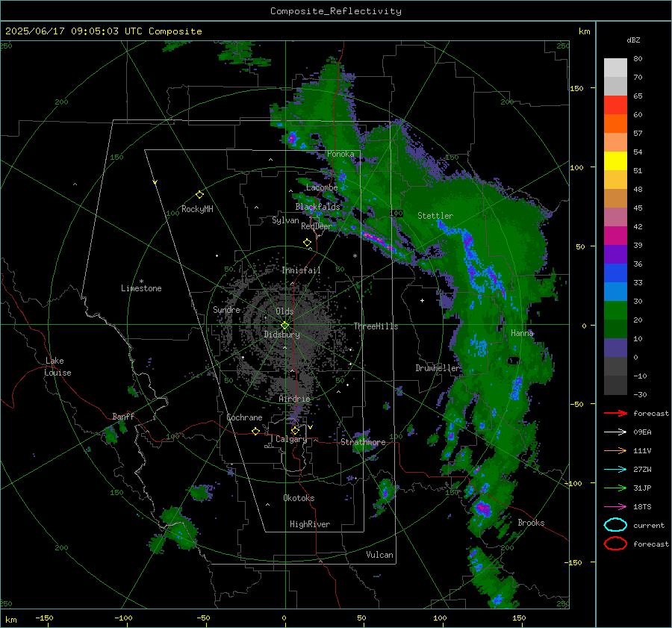Click the yellow diamond marker beside RockyMH
The height and width of the screenshot is (628, 672).
coord(199,195)
